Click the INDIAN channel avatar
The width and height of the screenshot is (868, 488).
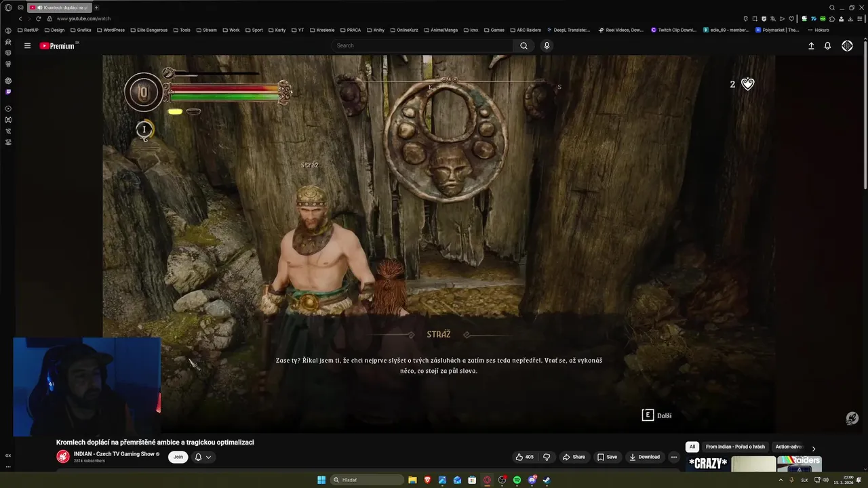62,457
